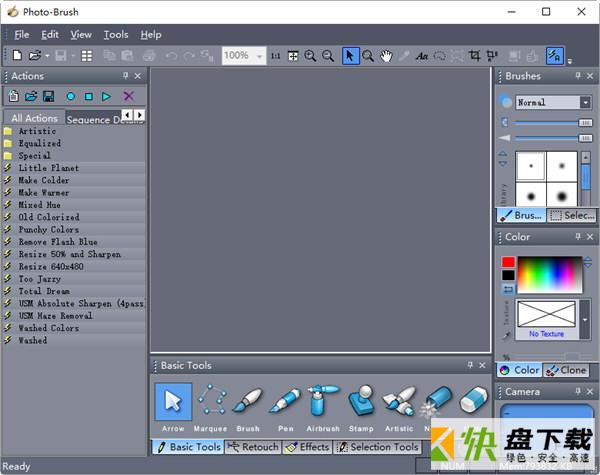This screenshot has height=475, width=600.
Task: Select the text tool Aa icon
Action: (422, 56)
